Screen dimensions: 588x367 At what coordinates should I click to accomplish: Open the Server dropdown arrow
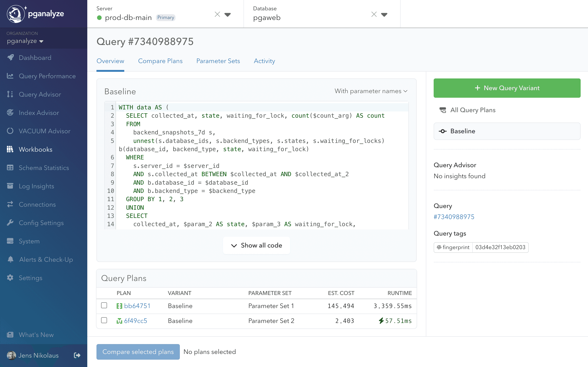227,14
